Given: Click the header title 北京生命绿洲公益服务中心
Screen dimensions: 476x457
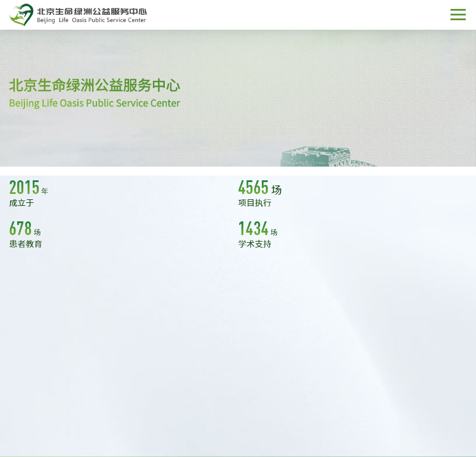Looking at the screenshot, I should pyautogui.click(x=92, y=11).
